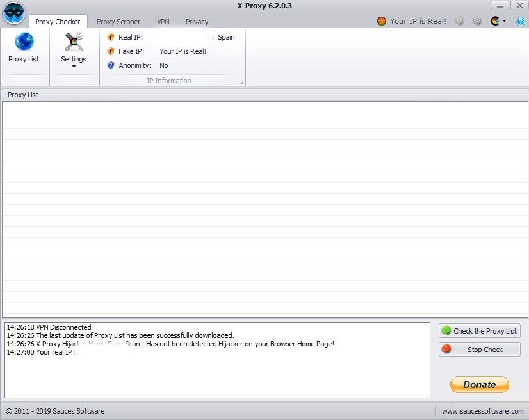Open the www.saucessoftware.com link

(x=483, y=411)
